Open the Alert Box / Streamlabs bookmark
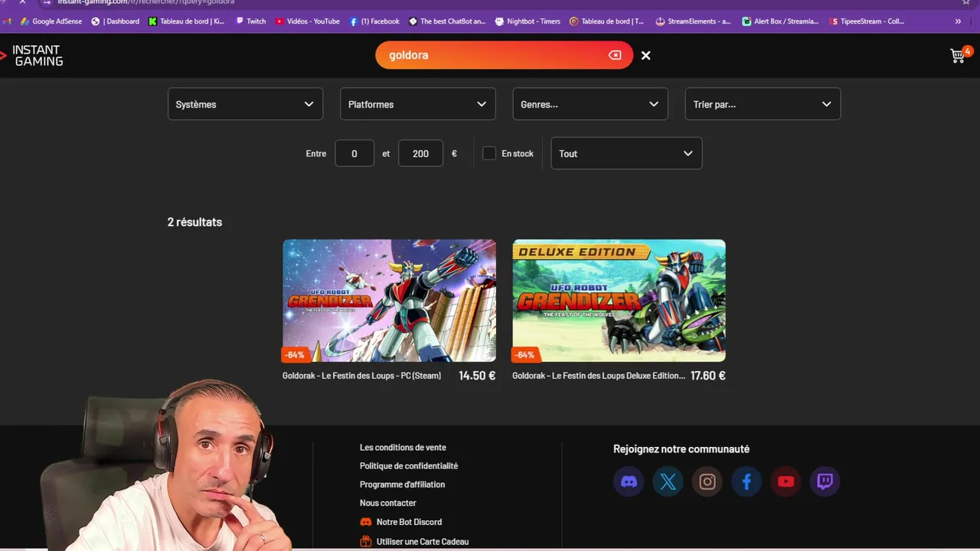This screenshot has width=980, height=551. pyautogui.click(x=780, y=21)
